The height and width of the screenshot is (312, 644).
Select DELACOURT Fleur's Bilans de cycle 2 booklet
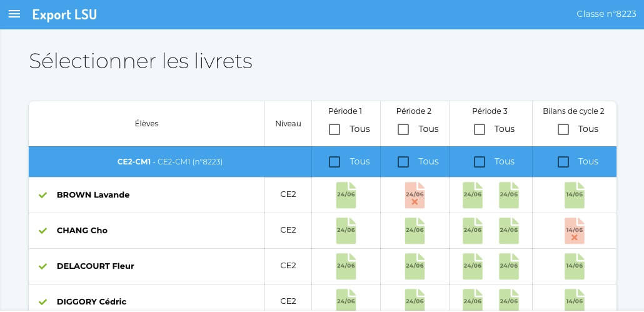[574, 266]
